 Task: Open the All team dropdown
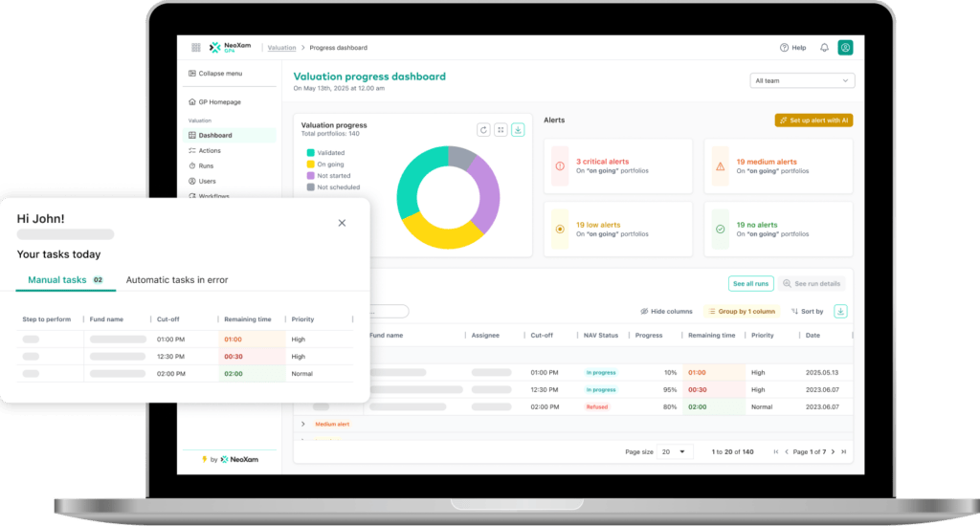802,81
